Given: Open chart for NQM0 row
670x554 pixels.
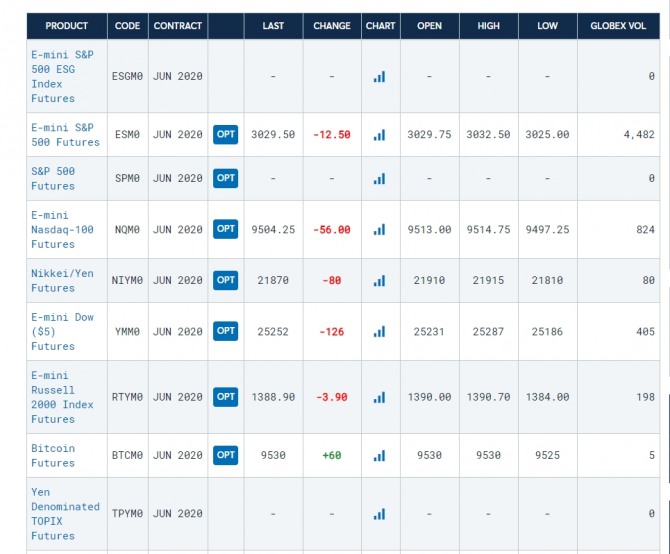Looking at the screenshot, I should pyautogui.click(x=379, y=229).
